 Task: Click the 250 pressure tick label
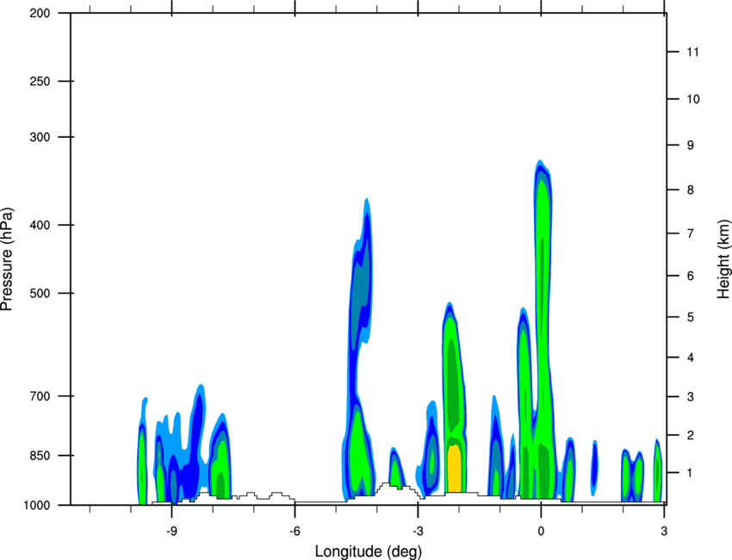[40, 81]
